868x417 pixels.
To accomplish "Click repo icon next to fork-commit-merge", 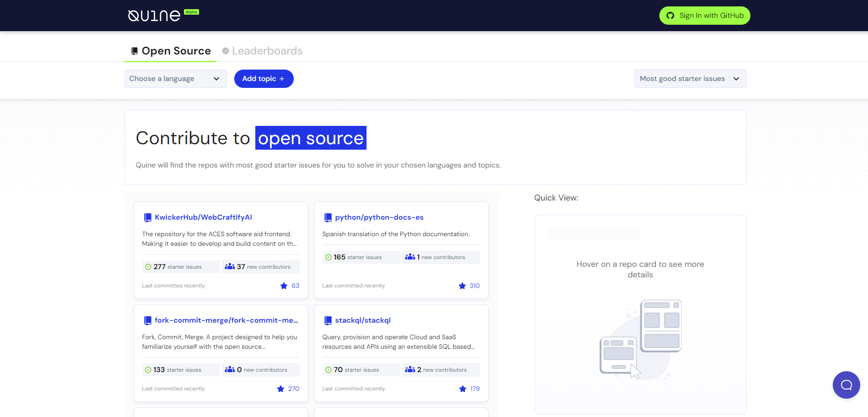I will pyautogui.click(x=148, y=320).
